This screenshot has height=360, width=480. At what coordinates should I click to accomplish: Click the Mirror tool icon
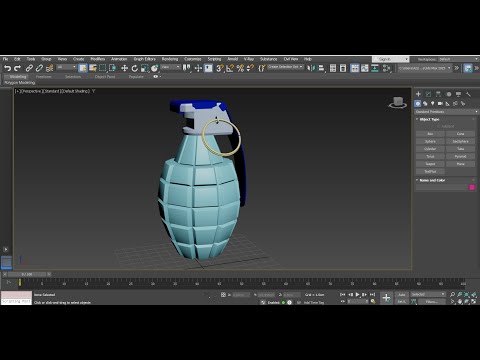tap(311, 68)
